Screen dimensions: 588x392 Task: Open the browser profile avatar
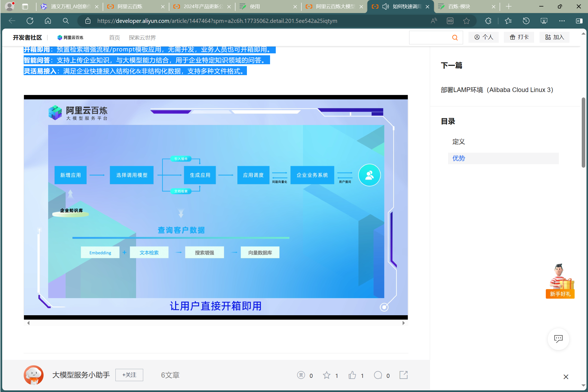coord(10,6)
